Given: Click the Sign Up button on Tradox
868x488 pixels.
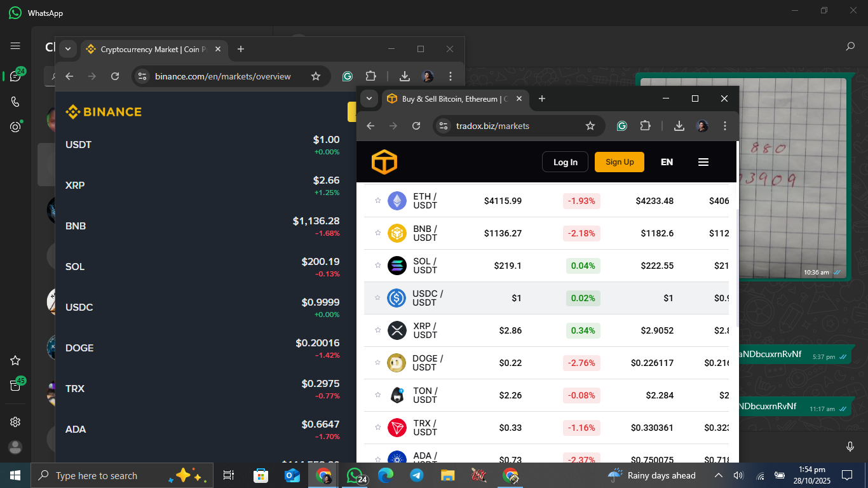Looking at the screenshot, I should point(620,162).
